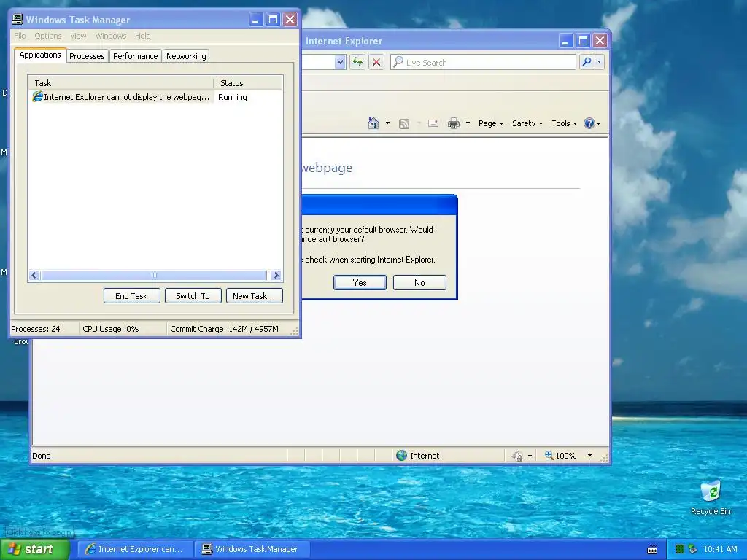Open the Tools dropdown menu in IE
Image resolution: width=747 pixels, height=560 pixels.
click(x=564, y=123)
